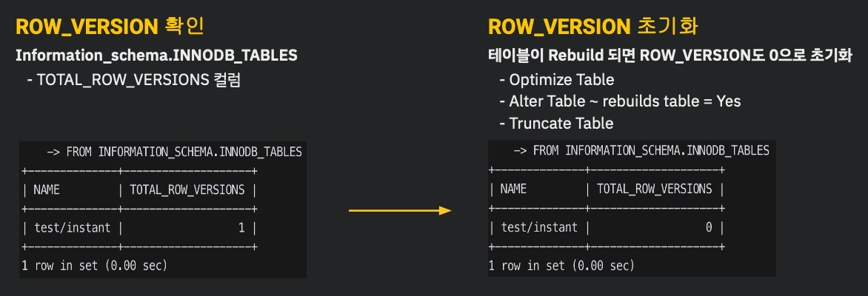Screen dimensions: 868x296
Task: Click the "ROW_VERSION 초기화" heading
Action: click(593, 27)
